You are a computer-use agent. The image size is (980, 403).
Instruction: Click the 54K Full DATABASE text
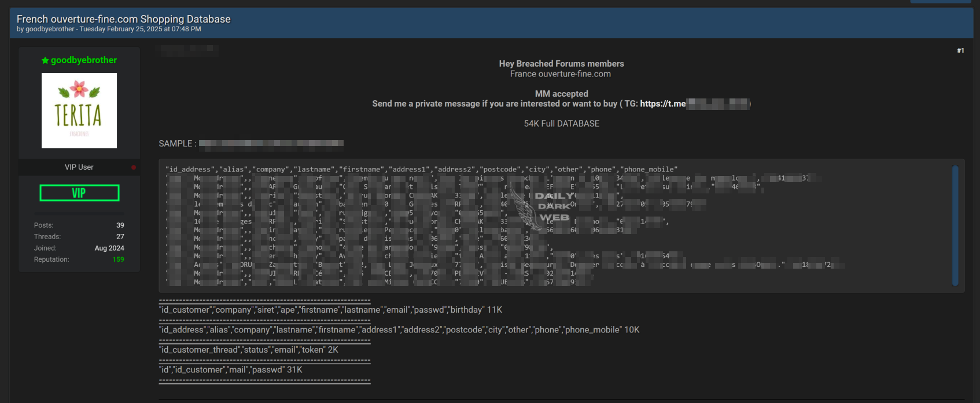pos(562,123)
